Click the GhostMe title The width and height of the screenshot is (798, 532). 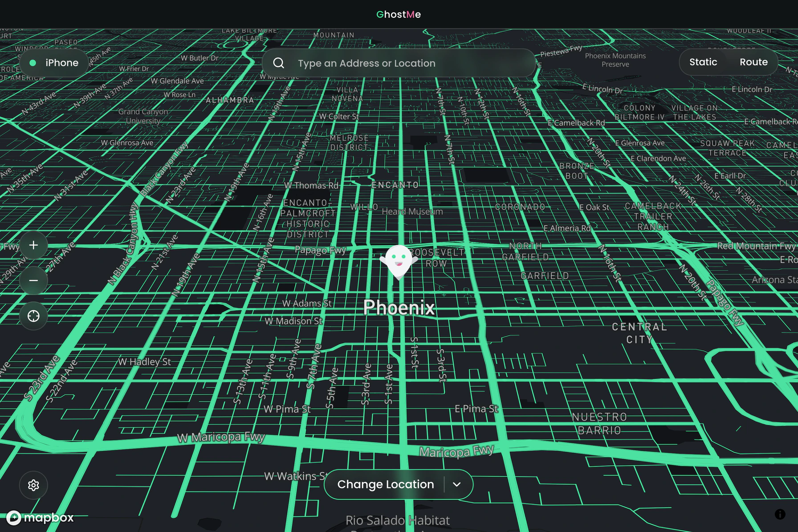coord(399,14)
